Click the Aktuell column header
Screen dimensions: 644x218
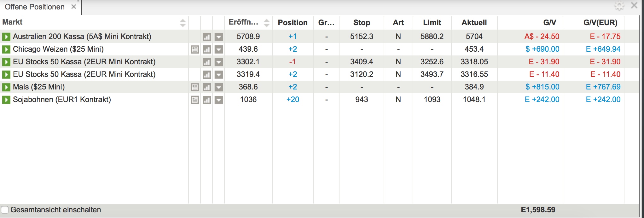pyautogui.click(x=474, y=22)
